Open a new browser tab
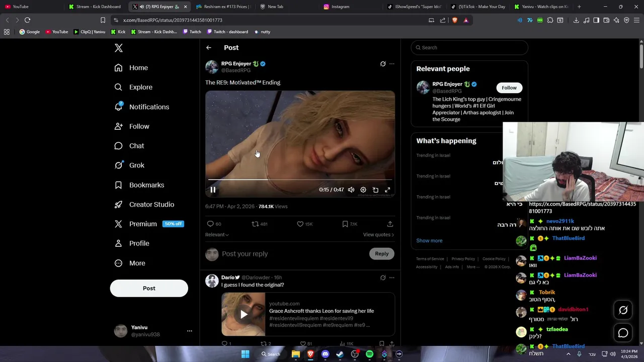 (579, 7)
